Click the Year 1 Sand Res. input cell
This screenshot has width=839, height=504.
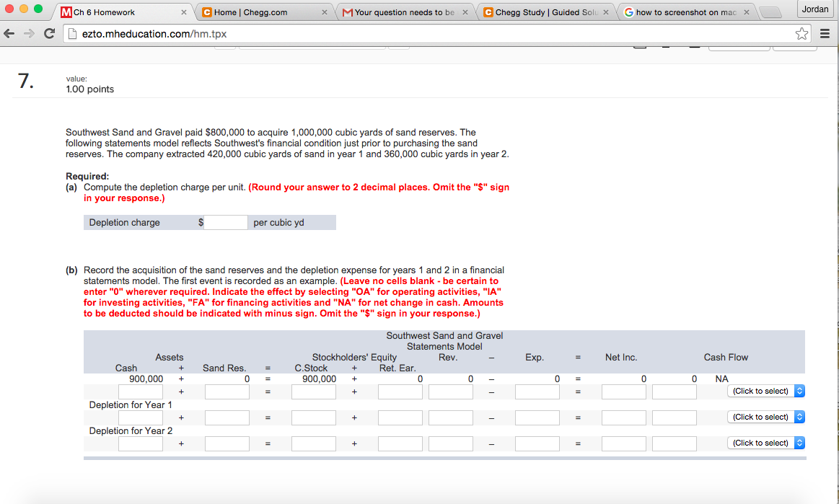point(227,417)
